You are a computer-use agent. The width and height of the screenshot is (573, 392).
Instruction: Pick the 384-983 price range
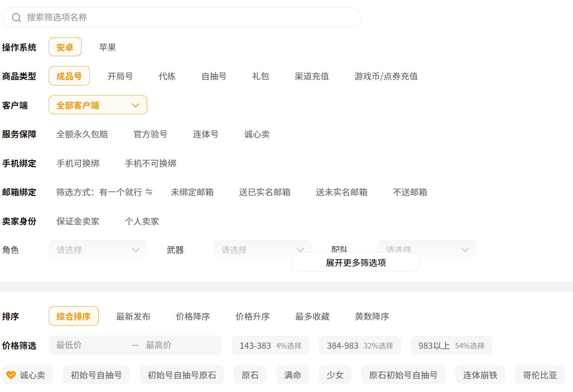(x=360, y=346)
